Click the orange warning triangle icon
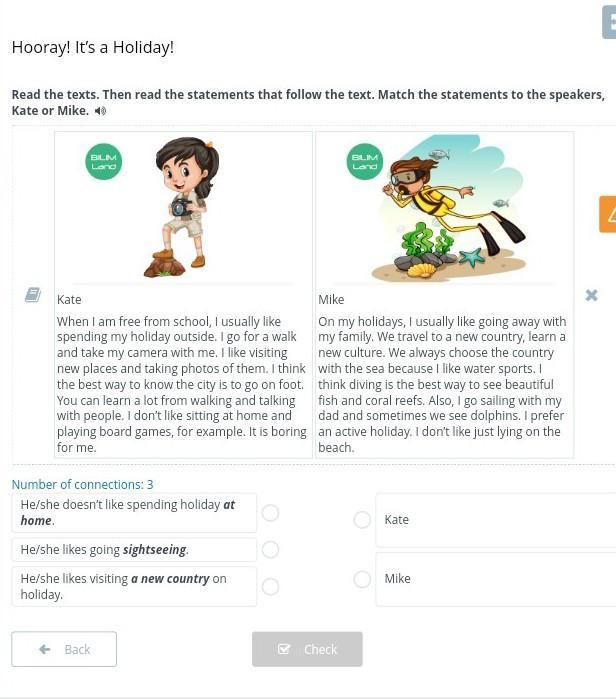Image resolution: width=616 pixels, height=699 pixels. tap(608, 214)
